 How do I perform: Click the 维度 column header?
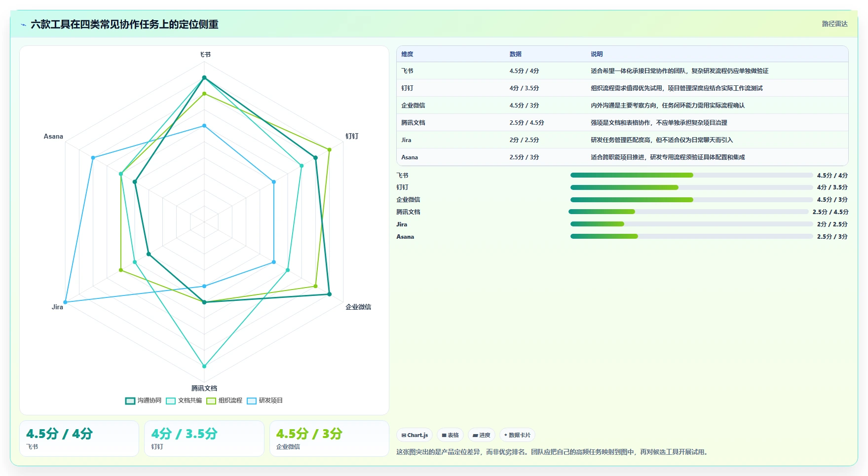click(x=407, y=54)
